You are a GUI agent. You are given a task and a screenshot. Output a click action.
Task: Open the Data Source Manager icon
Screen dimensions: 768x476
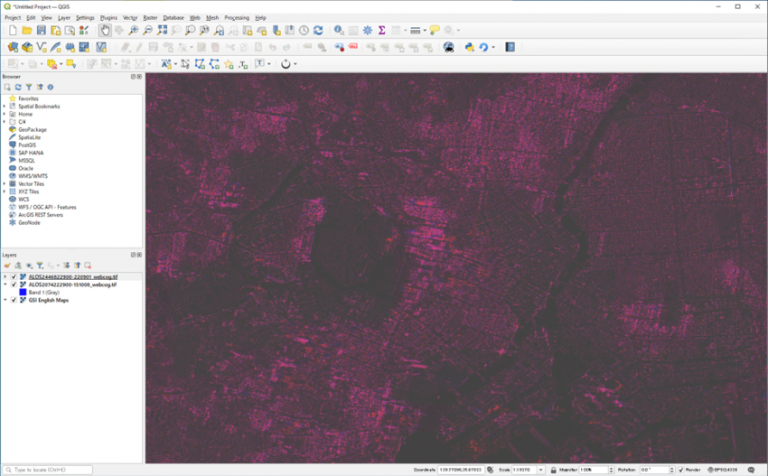[13, 47]
